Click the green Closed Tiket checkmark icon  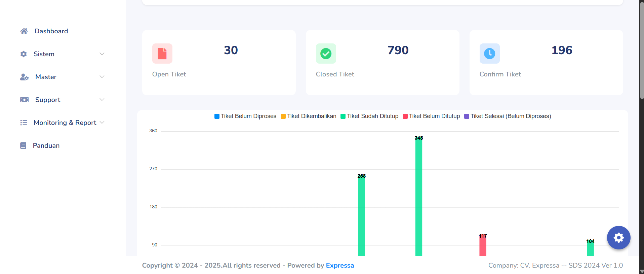[x=326, y=54]
